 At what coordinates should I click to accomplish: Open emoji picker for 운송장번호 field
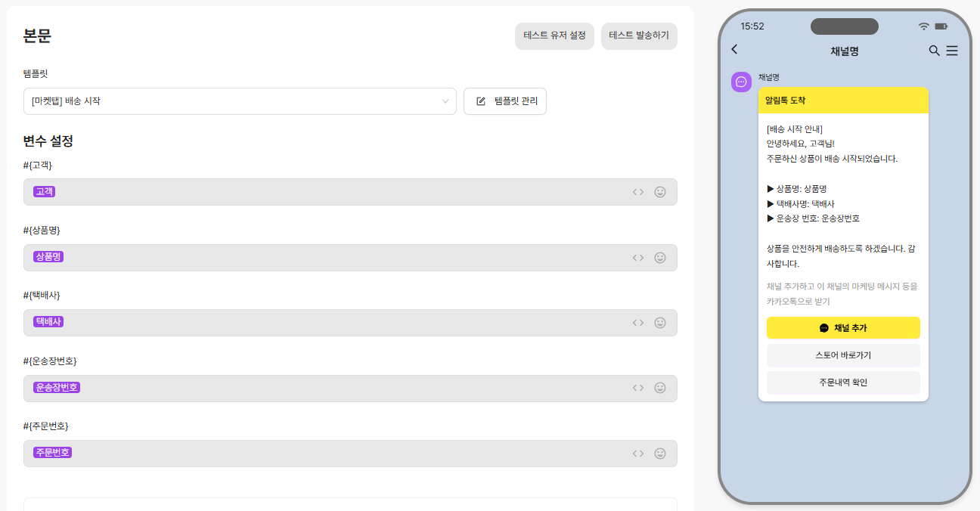tap(660, 388)
